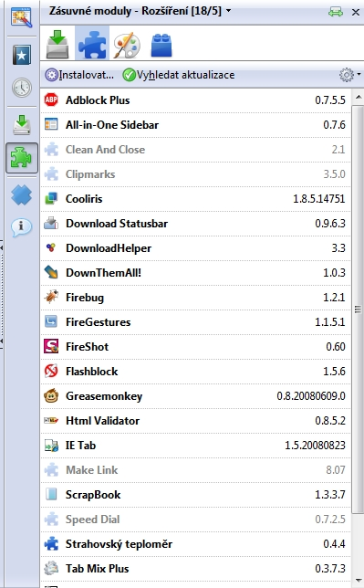
Task: Switch to the Plugins lego-brick tab
Action: 161,45
